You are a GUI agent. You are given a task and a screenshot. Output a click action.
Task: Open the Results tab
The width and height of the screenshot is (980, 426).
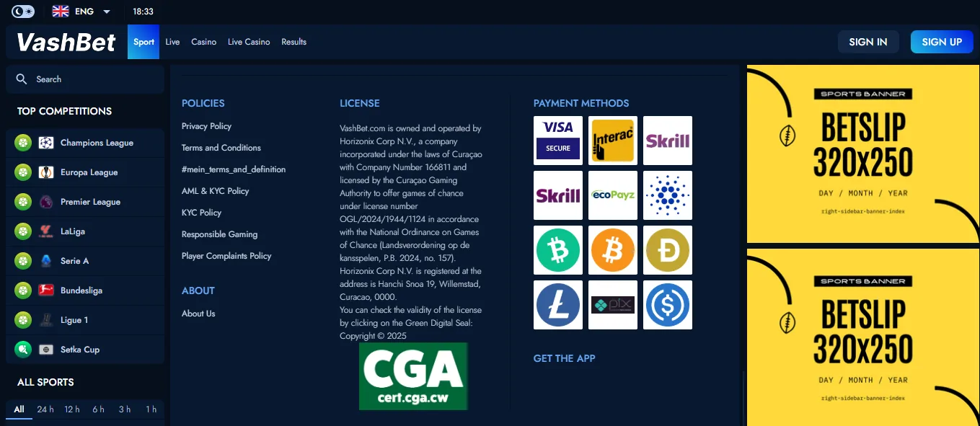point(293,42)
